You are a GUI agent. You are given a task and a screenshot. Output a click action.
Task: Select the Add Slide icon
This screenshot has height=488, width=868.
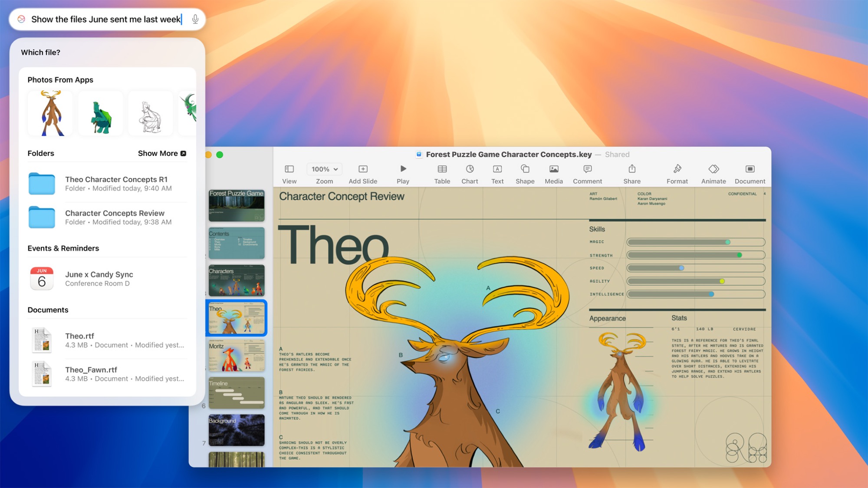pyautogui.click(x=362, y=169)
